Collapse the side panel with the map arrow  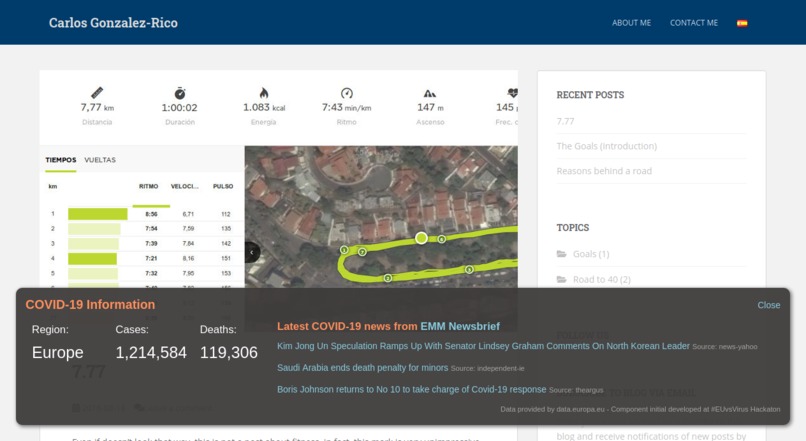click(252, 252)
